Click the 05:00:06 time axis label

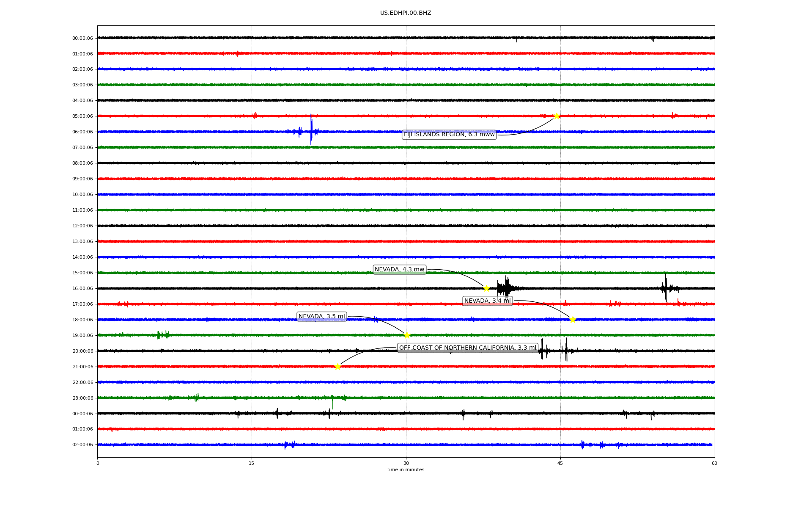pyautogui.click(x=82, y=116)
